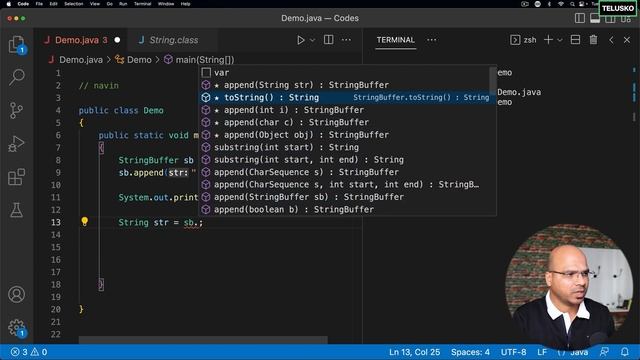Open the Manage gear icon

click(16, 327)
